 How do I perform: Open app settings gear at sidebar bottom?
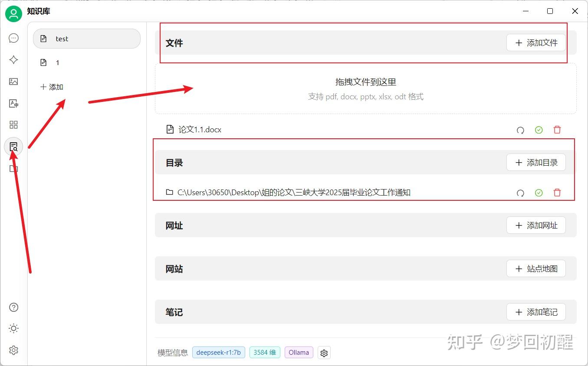point(13,350)
